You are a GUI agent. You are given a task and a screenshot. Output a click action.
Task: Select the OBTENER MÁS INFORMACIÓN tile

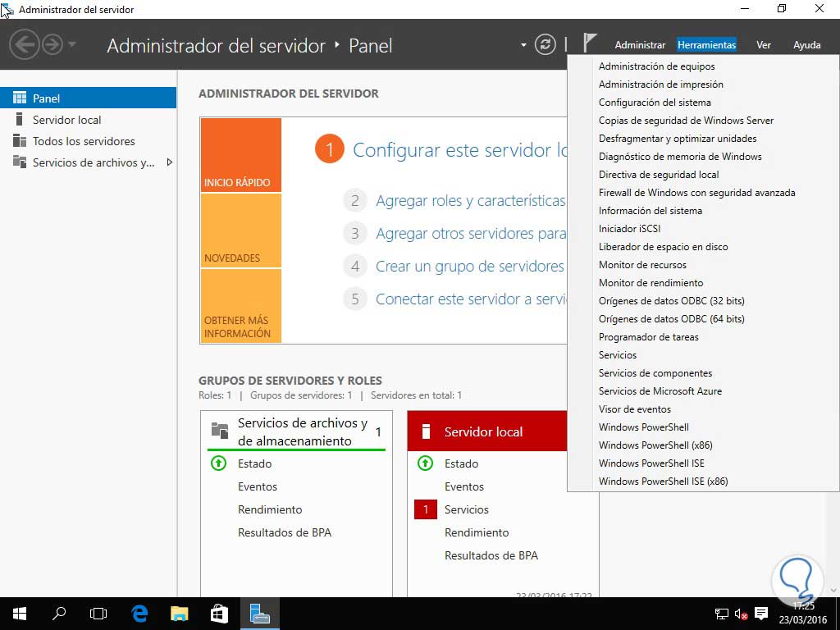pyautogui.click(x=240, y=306)
